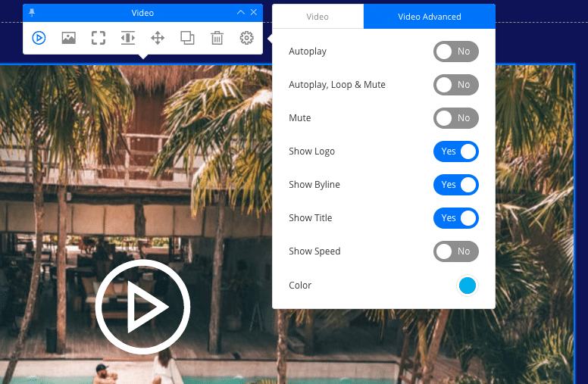This screenshot has width=588, height=384.
Task: Turn off Show Byline switch
Action: pos(455,185)
